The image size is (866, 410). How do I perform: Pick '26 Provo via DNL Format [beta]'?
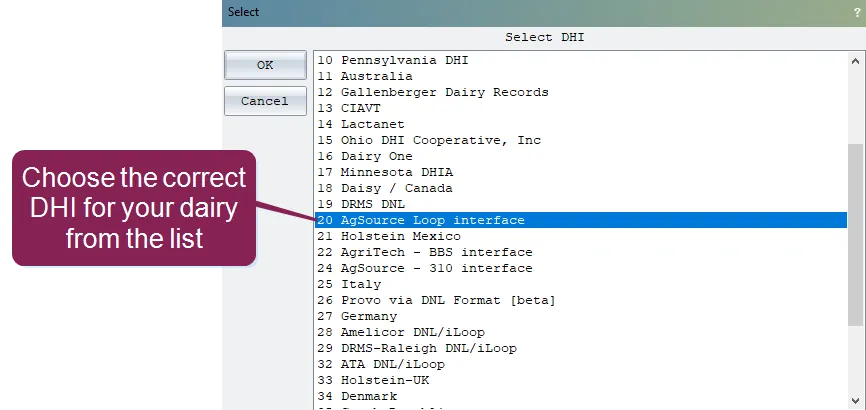(581, 301)
